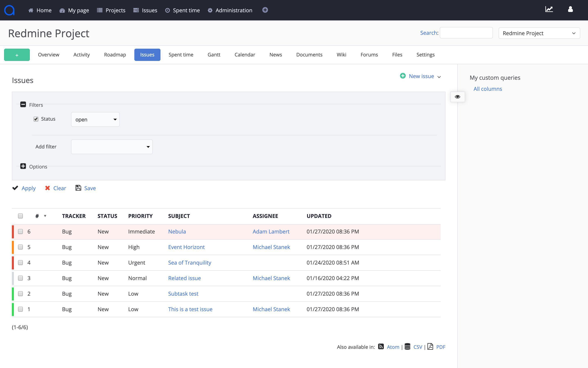
Task: Switch to the Documents tab
Action: (x=309, y=55)
